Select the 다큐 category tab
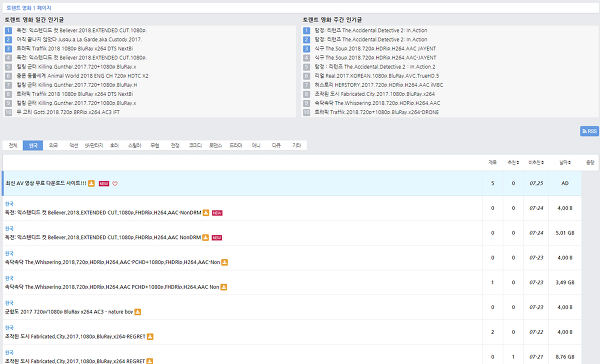This screenshot has width=600, height=364. click(x=276, y=145)
